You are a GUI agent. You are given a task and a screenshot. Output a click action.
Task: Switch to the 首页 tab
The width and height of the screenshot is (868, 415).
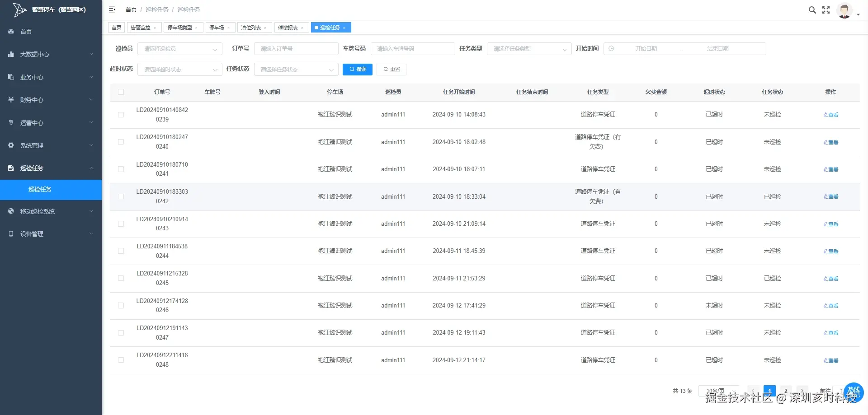pos(117,28)
